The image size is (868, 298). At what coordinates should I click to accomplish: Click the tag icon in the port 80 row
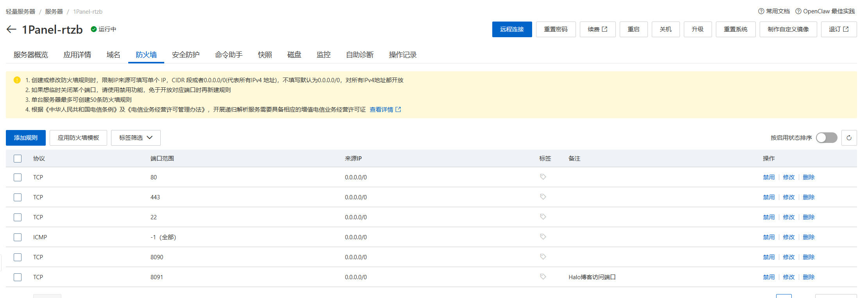(x=543, y=177)
